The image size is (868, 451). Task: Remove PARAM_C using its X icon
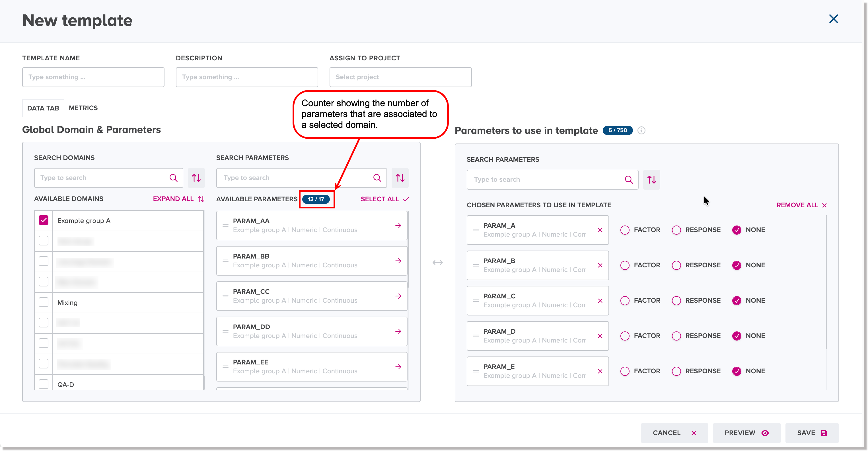(x=600, y=301)
